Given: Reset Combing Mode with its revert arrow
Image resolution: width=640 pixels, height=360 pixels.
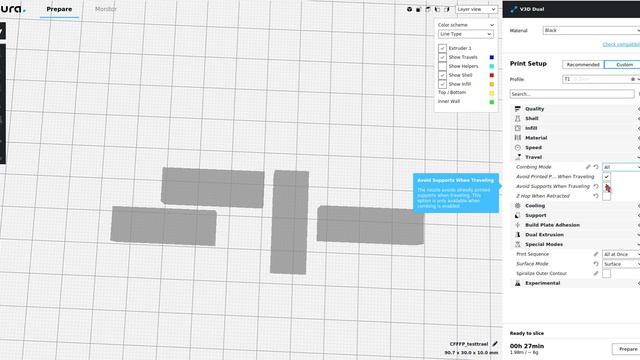Looking at the screenshot, I should pos(596,167).
